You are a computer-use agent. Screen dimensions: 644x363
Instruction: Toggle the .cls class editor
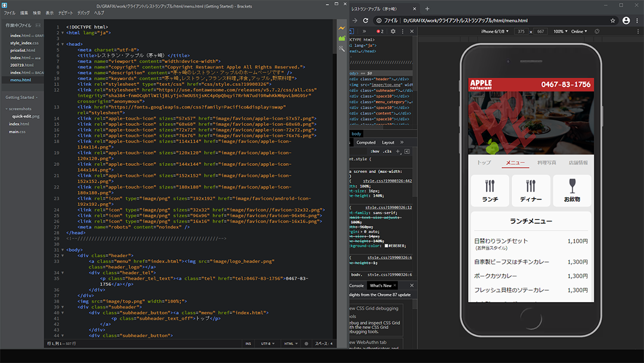pos(388,151)
